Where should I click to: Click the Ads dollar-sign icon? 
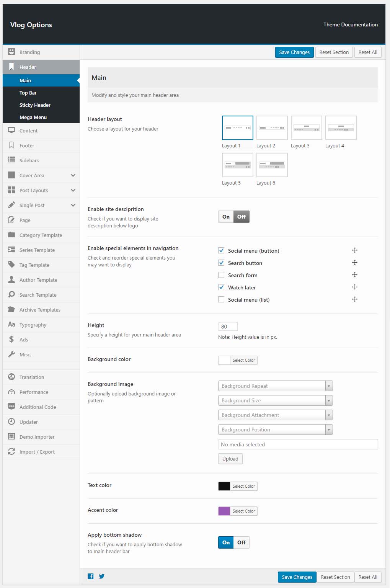(11, 339)
